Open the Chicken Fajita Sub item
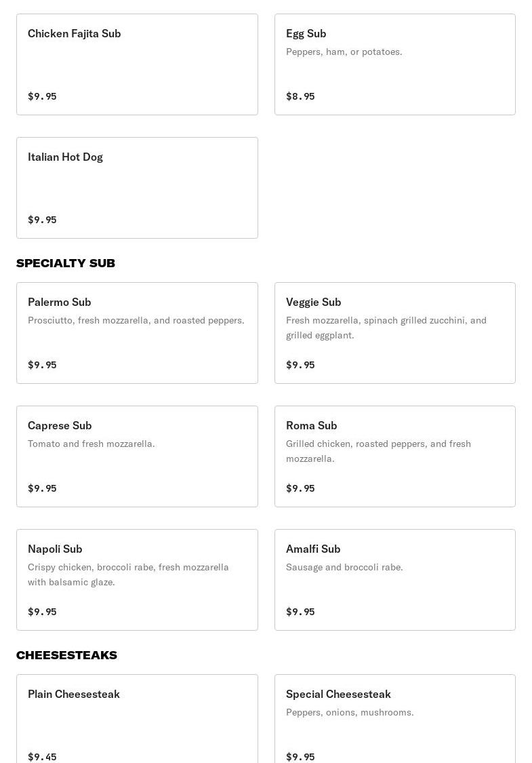 click(137, 64)
